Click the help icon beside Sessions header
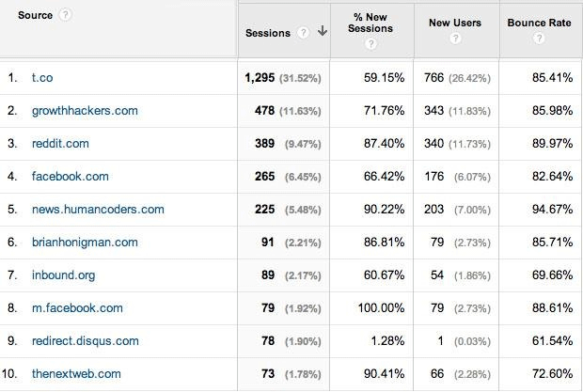583x392 pixels. [303, 33]
